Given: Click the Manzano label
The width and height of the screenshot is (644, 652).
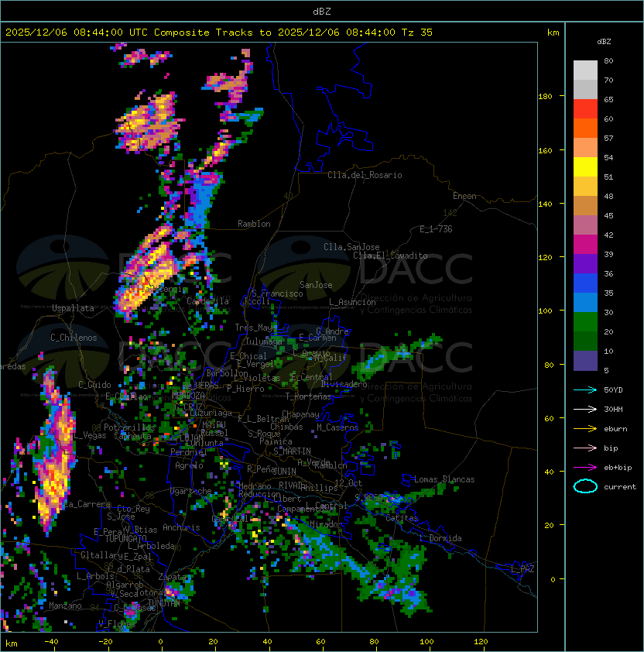Looking at the screenshot, I should click(65, 606).
